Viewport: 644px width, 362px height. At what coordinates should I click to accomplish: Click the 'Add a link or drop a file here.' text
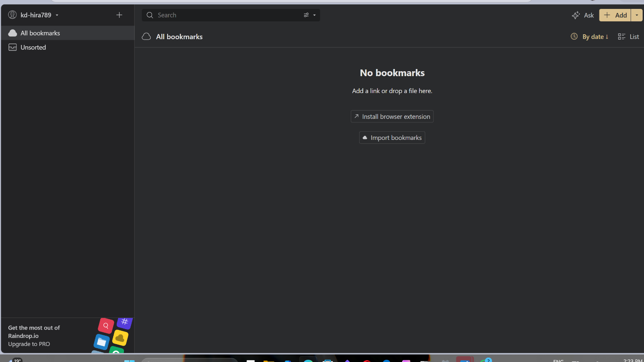[392, 91]
